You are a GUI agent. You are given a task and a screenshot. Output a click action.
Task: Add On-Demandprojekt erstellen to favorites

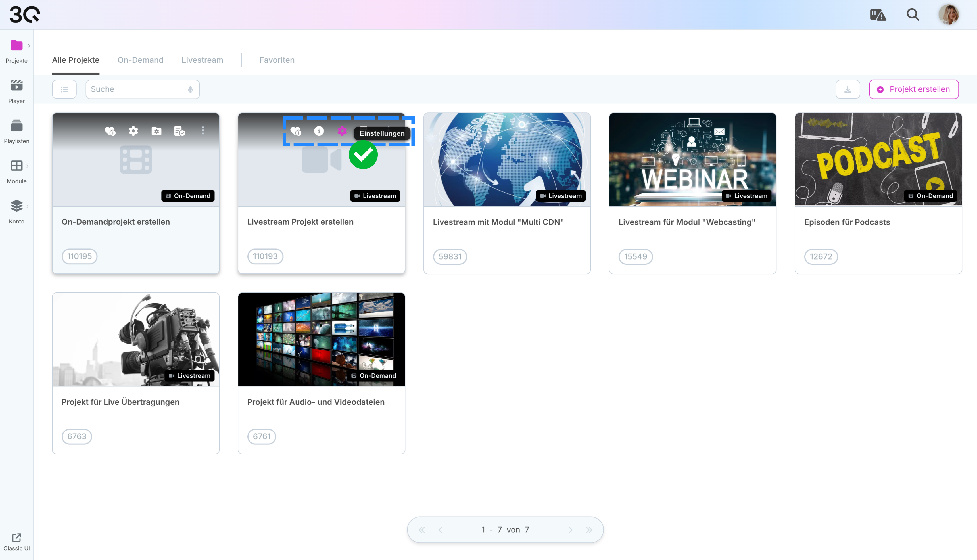(110, 131)
